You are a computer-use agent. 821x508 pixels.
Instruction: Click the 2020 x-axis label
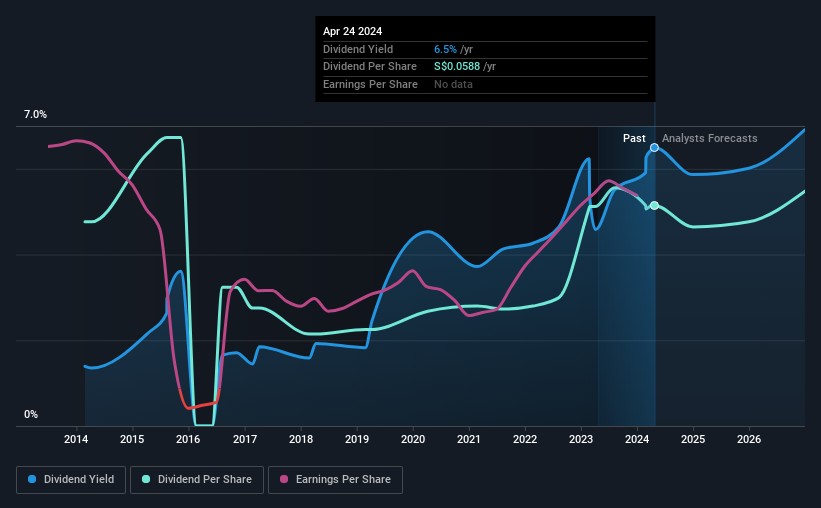tap(413, 439)
